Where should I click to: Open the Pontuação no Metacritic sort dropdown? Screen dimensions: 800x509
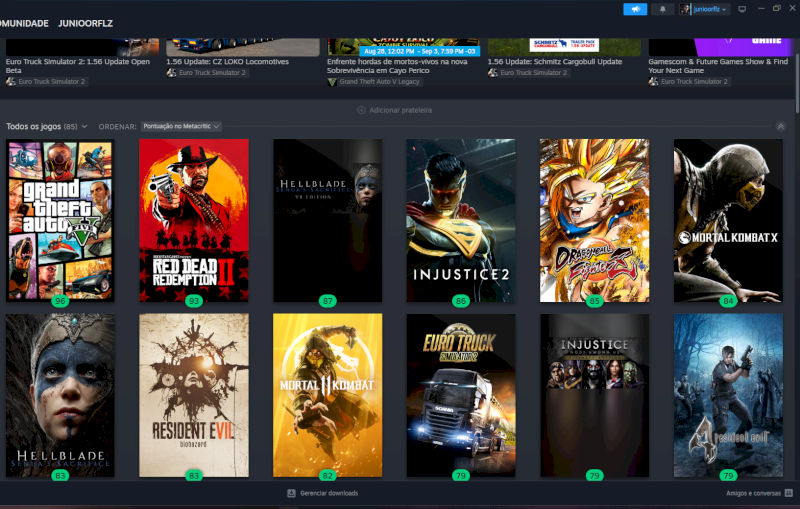coord(181,126)
